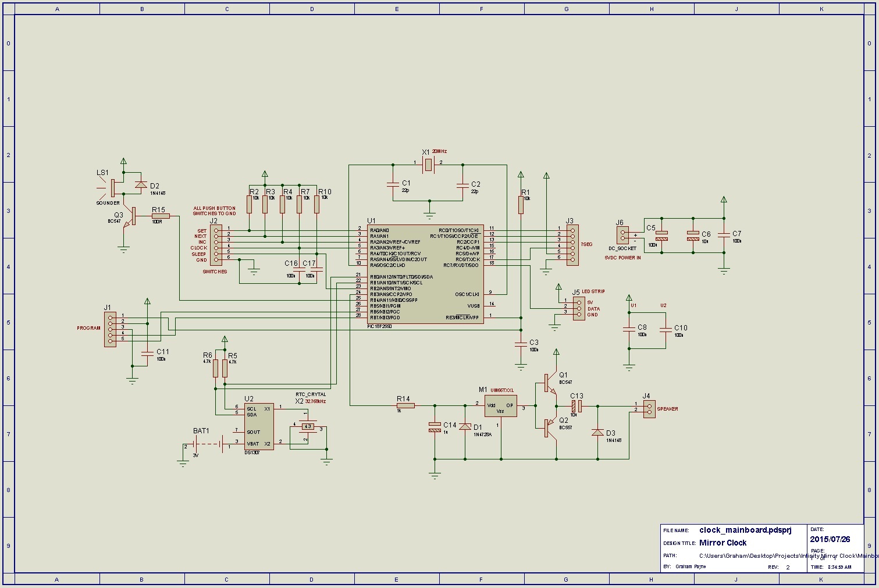Select the OSC1/CLKI pin label
Image resolution: width=879 pixels, height=588 pixels.
[x=467, y=294]
